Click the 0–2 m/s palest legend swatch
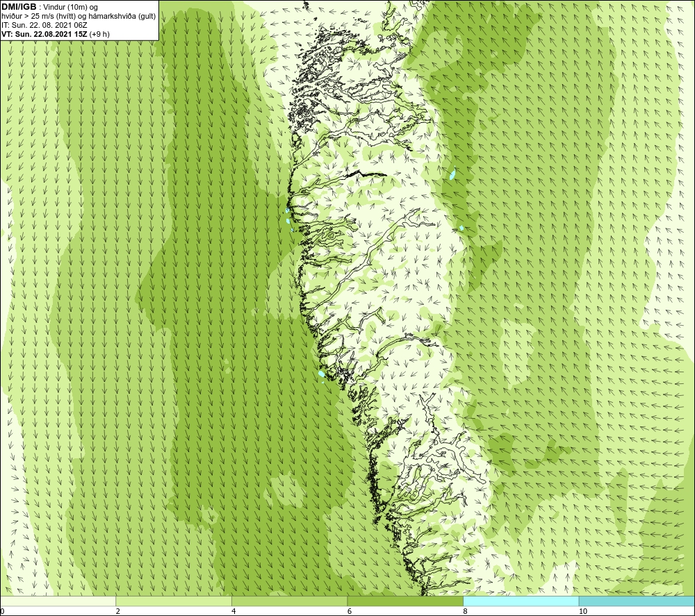 (58, 601)
